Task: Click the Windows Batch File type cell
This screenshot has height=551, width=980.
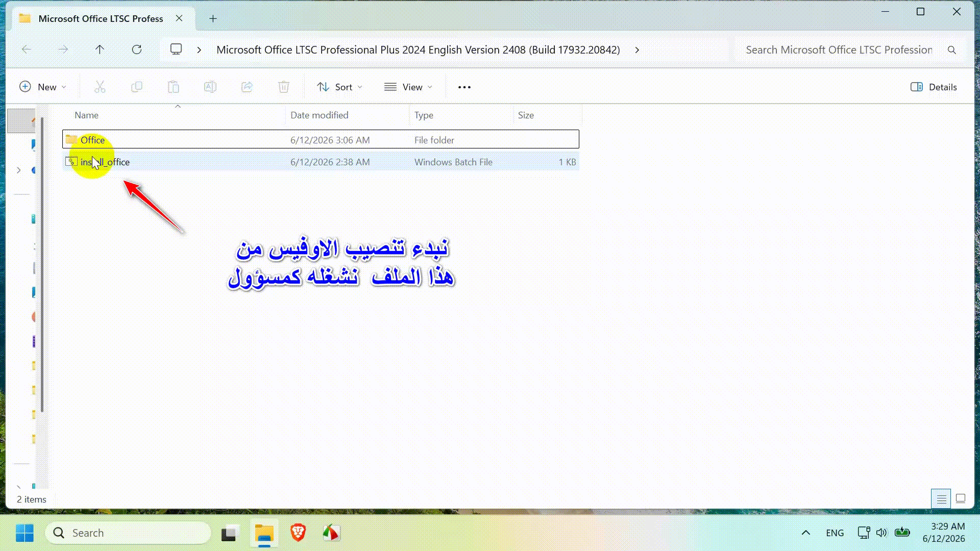Action: pyautogui.click(x=453, y=162)
